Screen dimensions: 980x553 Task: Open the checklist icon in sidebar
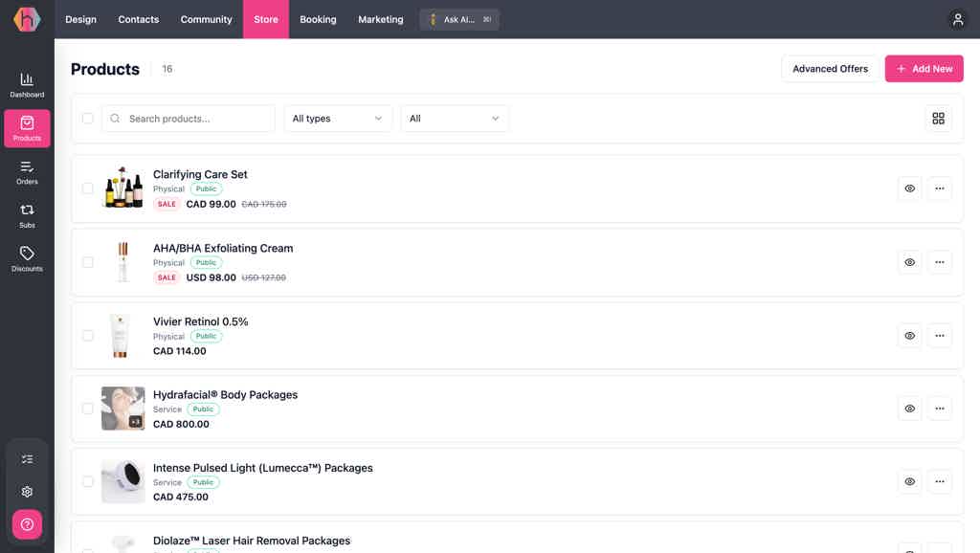[x=27, y=459]
